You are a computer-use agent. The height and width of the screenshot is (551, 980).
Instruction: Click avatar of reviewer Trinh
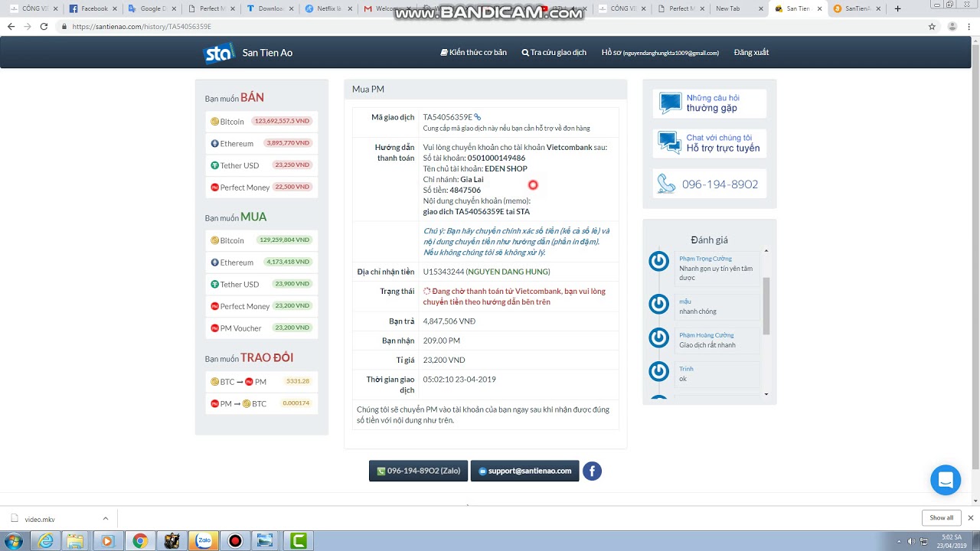coord(658,371)
